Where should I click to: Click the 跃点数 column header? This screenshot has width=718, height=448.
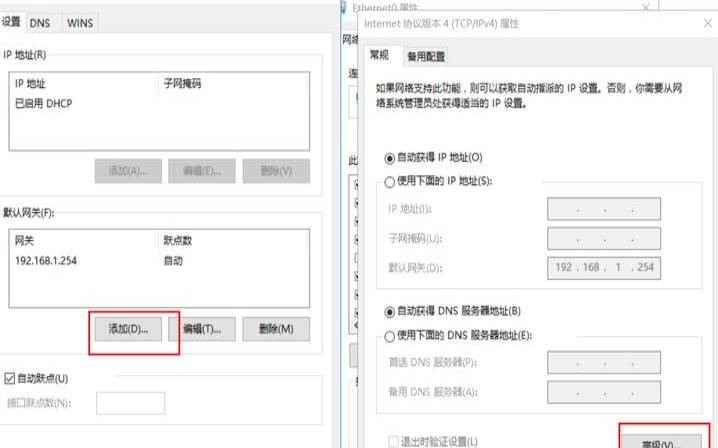178,240
